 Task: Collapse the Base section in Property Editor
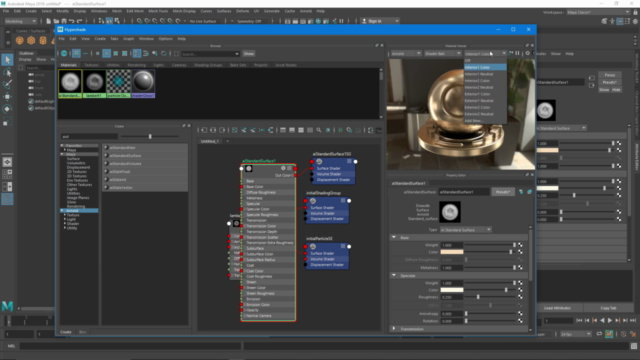(394, 238)
